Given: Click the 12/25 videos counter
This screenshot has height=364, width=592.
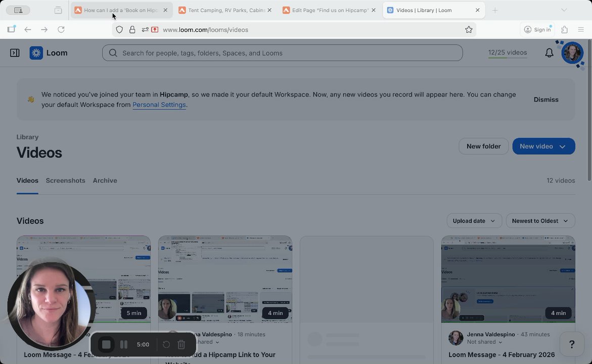Looking at the screenshot, I should (x=508, y=52).
